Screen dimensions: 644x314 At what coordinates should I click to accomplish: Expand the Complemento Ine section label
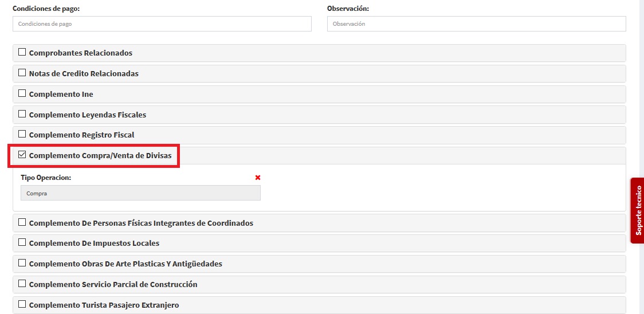[61, 94]
